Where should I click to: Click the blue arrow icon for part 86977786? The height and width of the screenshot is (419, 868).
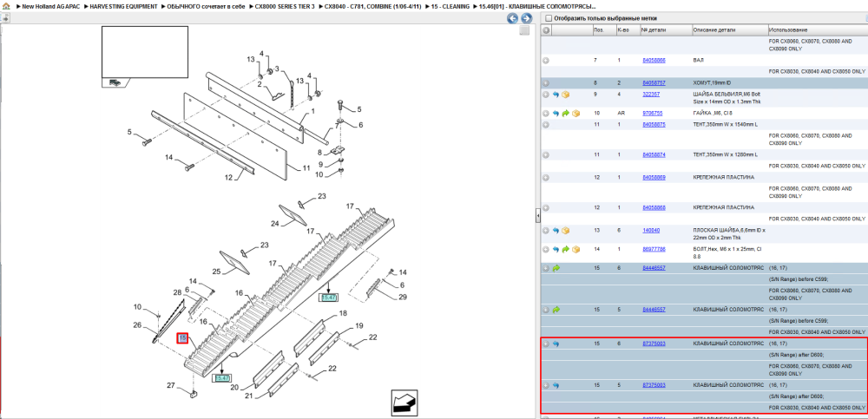pyautogui.click(x=556, y=249)
